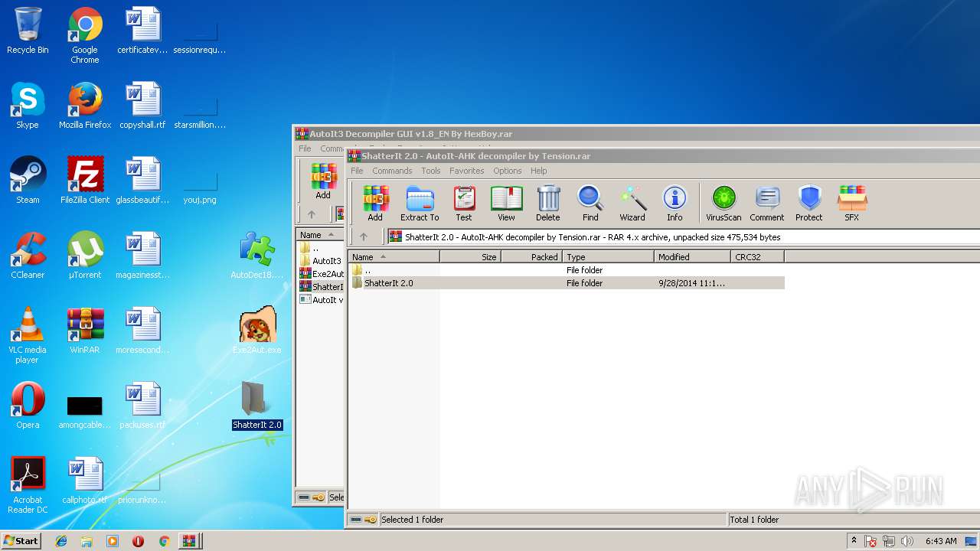Click the 6:43 AM clock
Screen dimensions: 980x551
(x=941, y=541)
